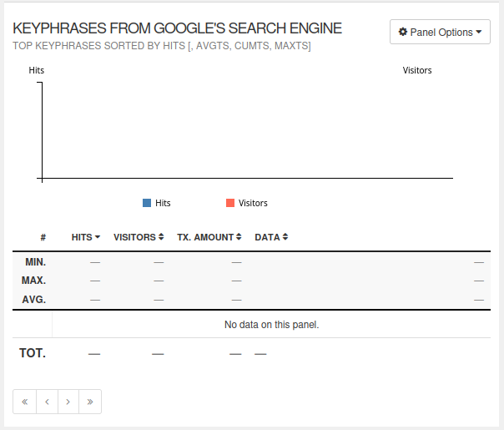Click the red Visitors legend swatch
504x430 pixels.
tap(230, 203)
